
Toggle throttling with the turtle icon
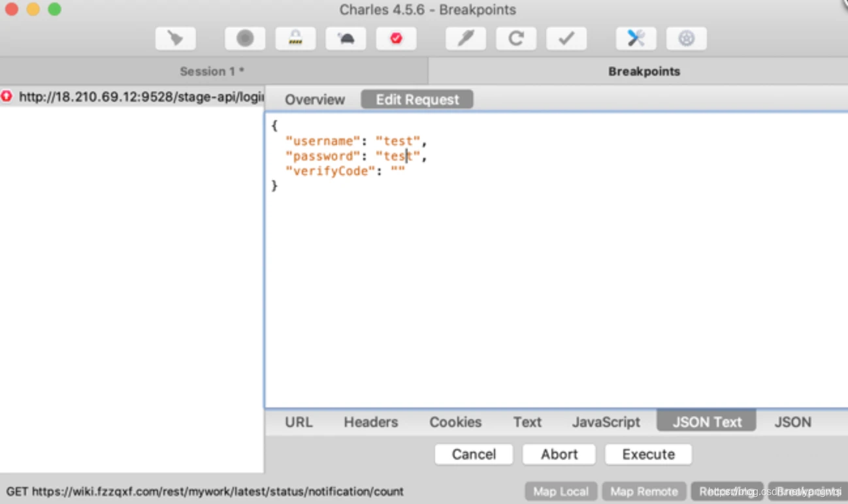346,39
